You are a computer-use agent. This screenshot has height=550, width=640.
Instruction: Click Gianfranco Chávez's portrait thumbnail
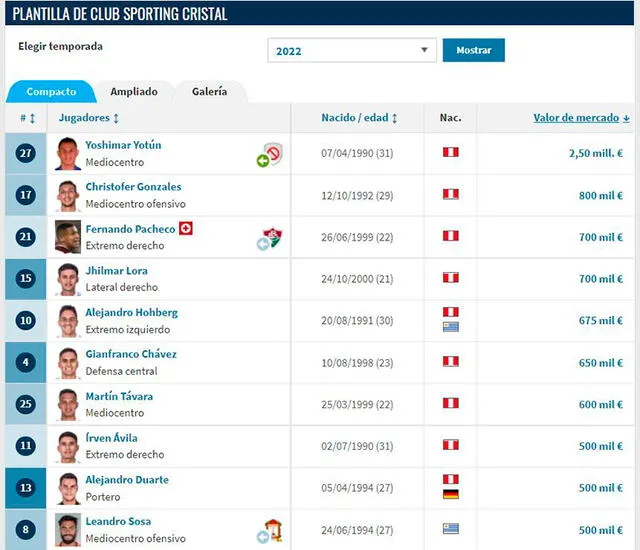click(x=68, y=363)
